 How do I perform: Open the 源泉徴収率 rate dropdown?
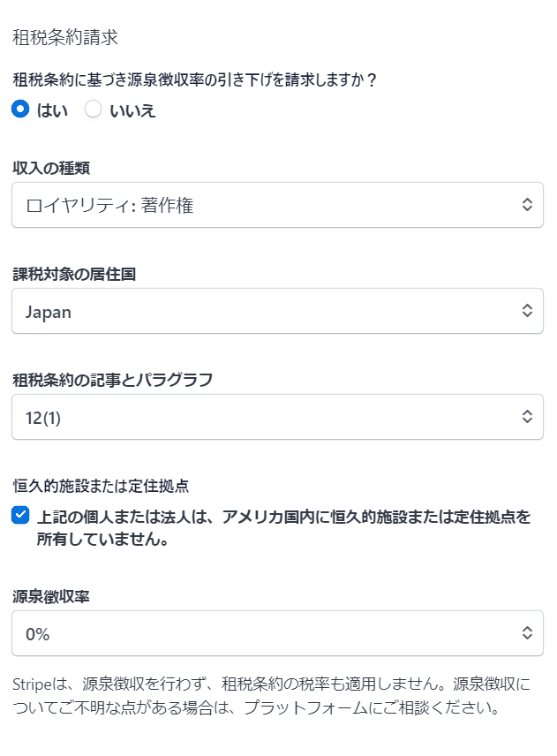(277, 633)
